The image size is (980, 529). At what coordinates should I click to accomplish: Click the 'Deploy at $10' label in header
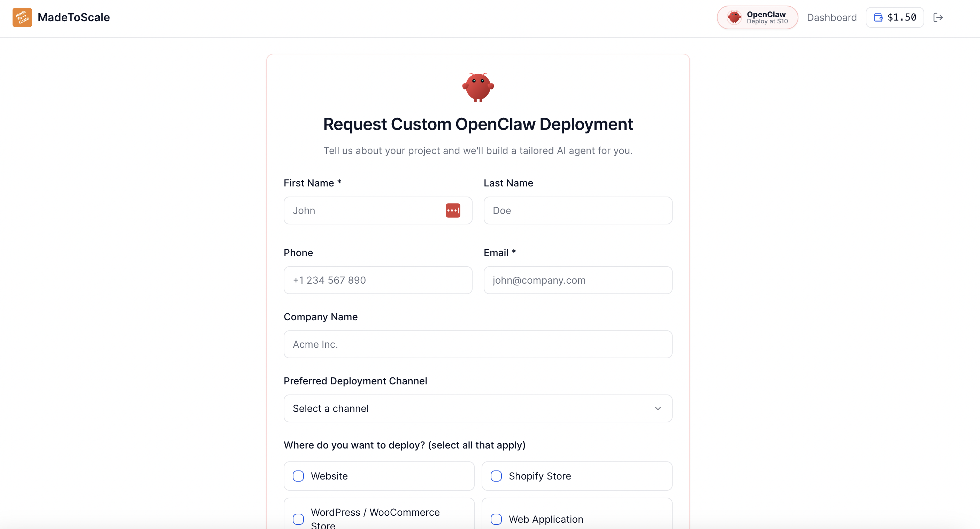[767, 22]
